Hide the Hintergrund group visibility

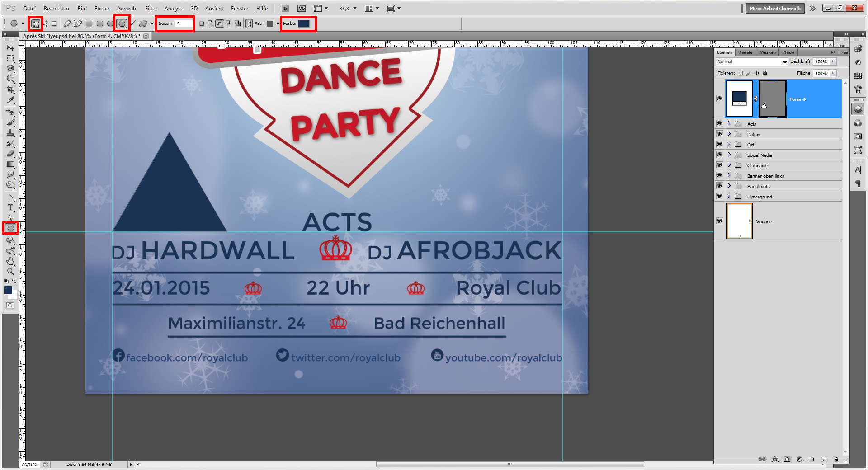coord(719,196)
